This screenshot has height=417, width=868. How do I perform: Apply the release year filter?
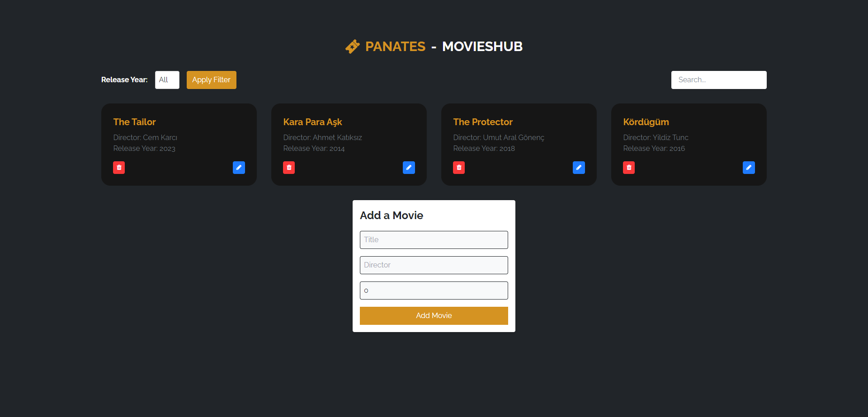tap(212, 80)
